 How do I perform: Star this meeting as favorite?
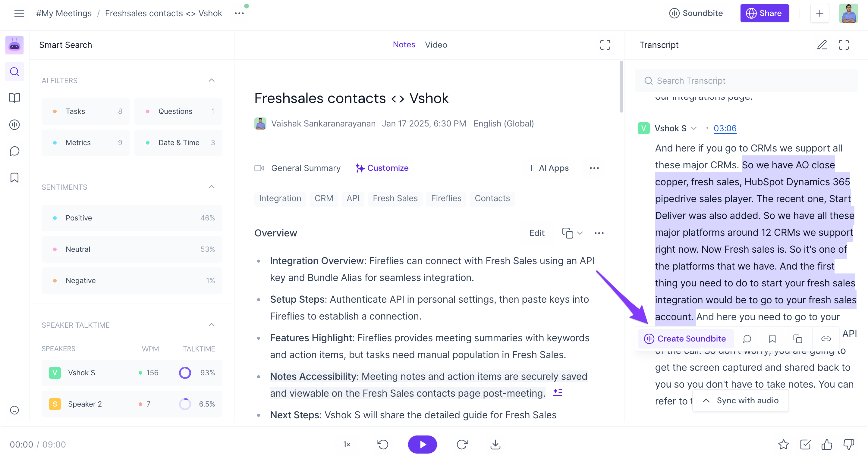click(x=783, y=445)
